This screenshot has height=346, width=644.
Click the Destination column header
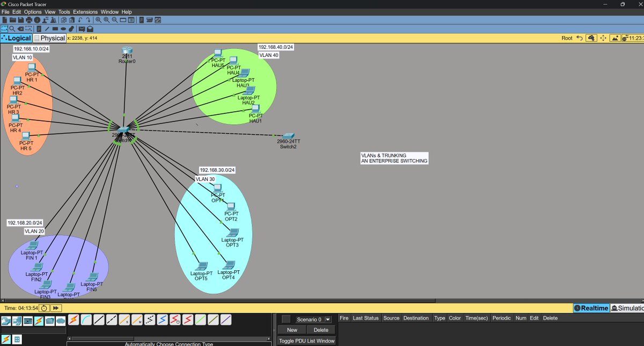click(x=416, y=318)
